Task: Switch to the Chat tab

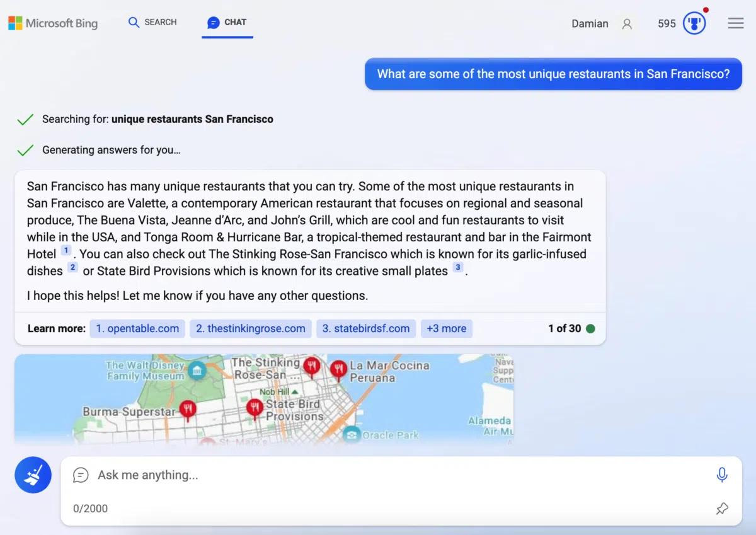Action: pos(227,22)
